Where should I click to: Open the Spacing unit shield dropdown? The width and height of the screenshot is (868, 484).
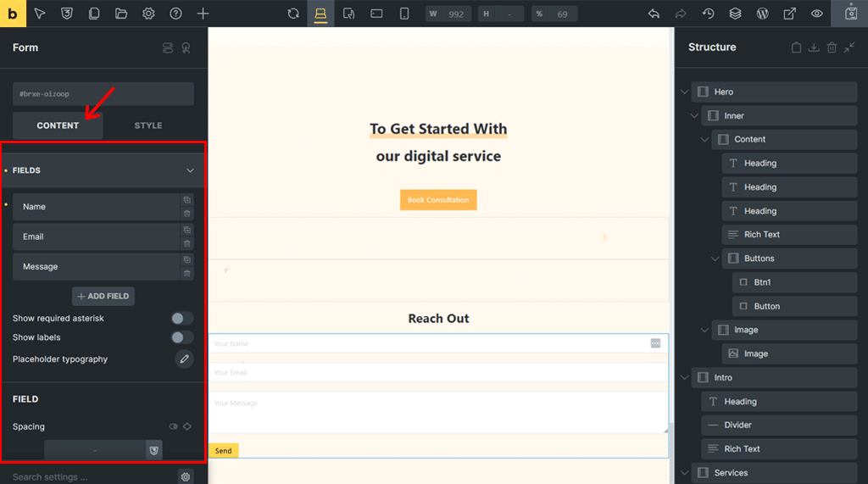coord(154,451)
